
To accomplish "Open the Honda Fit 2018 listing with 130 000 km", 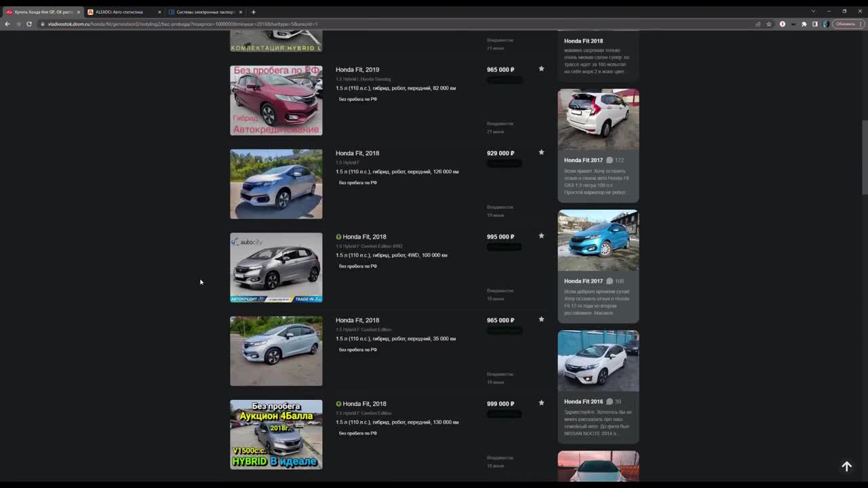I will [x=364, y=403].
